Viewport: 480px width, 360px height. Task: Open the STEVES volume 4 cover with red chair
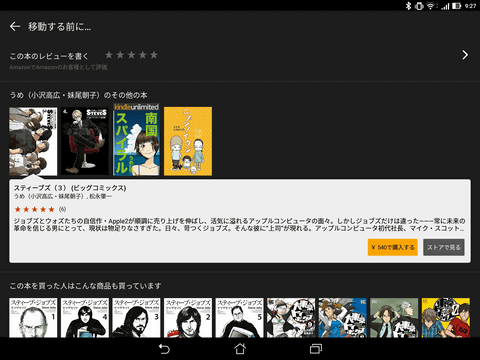click(x=85, y=141)
